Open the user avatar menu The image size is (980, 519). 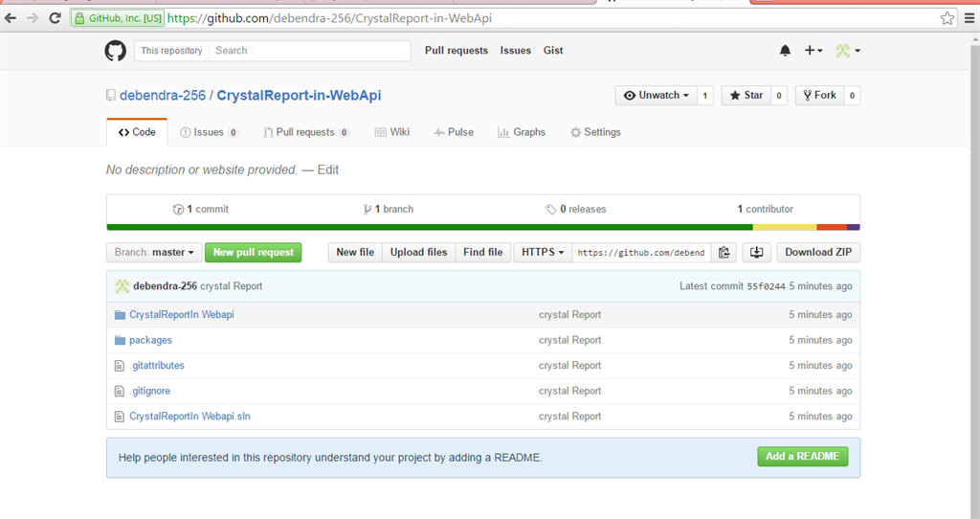(848, 51)
